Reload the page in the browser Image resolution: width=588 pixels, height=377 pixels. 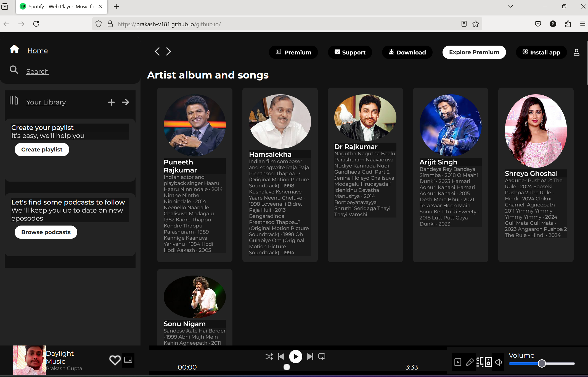36,24
